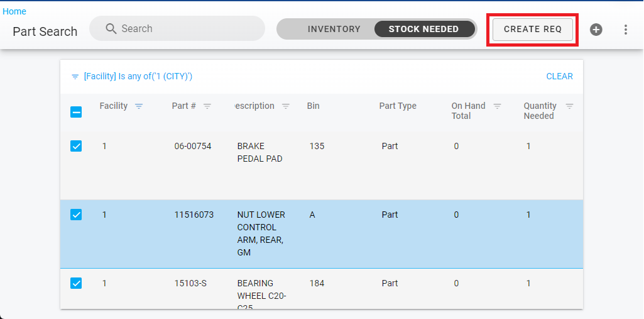Uncheck the 06-00754 brake pedal pad row
Image resolution: width=644 pixels, height=319 pixels.
[x=76, y=147]
